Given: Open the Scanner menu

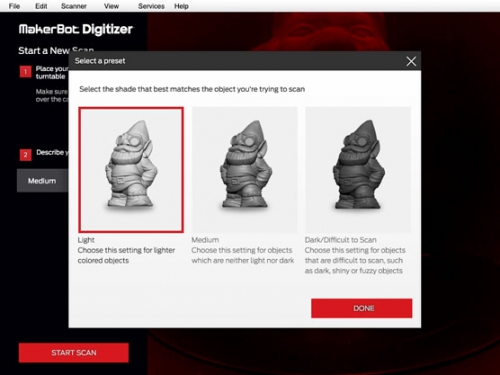Looking at the screenshot, I should (x=74, y=6).
